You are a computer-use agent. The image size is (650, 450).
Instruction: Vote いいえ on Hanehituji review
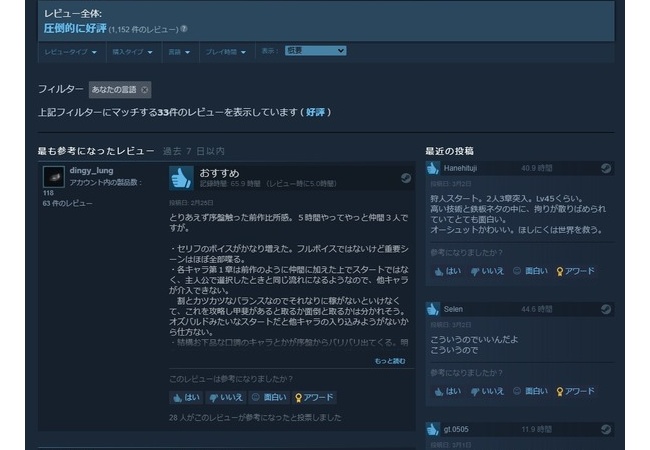click(x=487, y=271)
